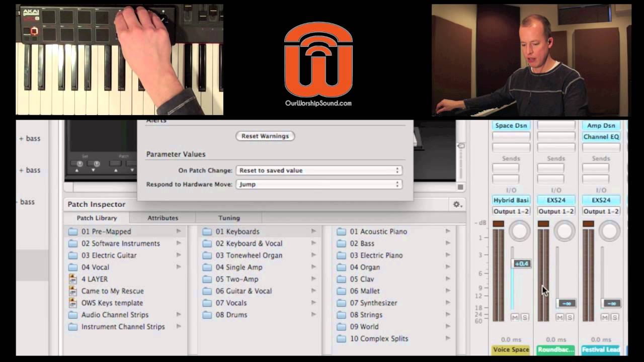Open Output 1-2 menu on Roundback strip
Viewport: 644px width, 362px height.
556,212
